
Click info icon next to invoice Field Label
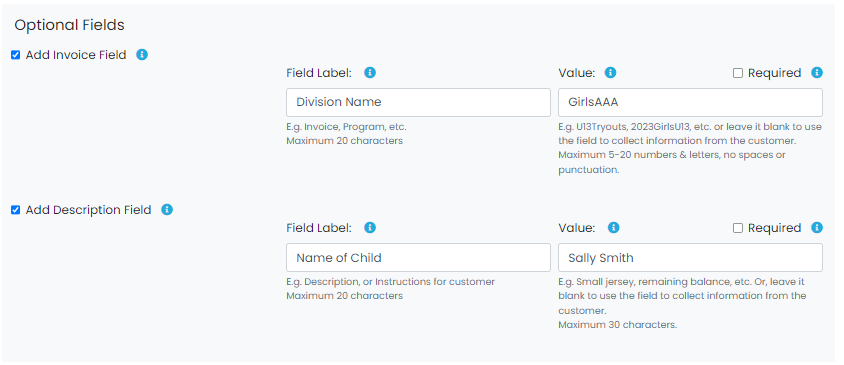(x=370, y=72)
